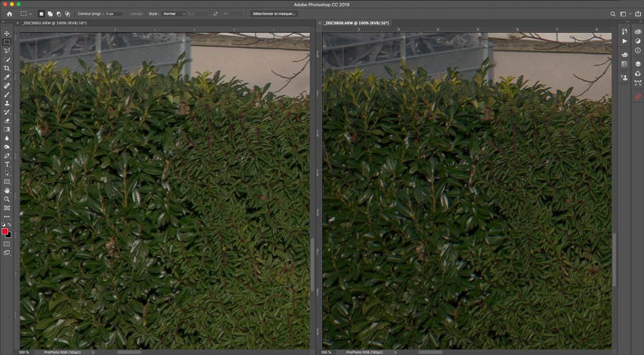644x355 pixels.
Task: Enable Add to selection mode
Action: point(50,14)
